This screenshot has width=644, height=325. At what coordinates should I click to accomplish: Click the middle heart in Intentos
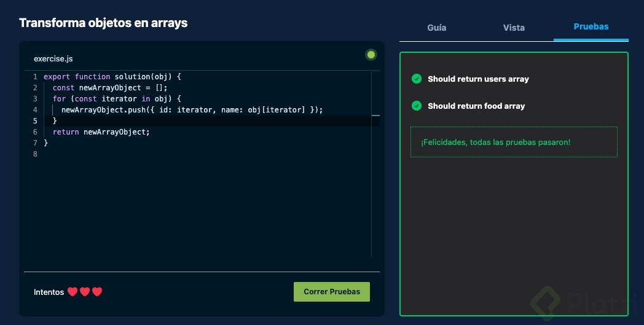(x=85, y=292)
